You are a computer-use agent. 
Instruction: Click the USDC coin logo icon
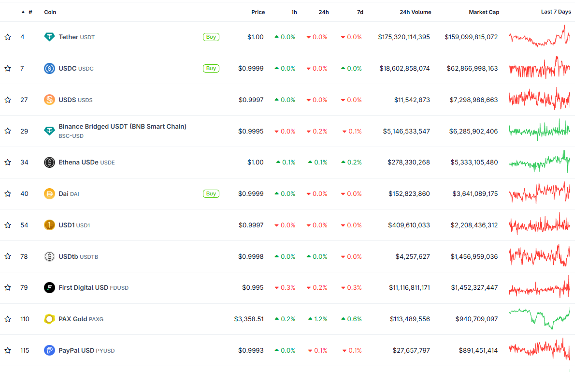(x=49, y=68)
